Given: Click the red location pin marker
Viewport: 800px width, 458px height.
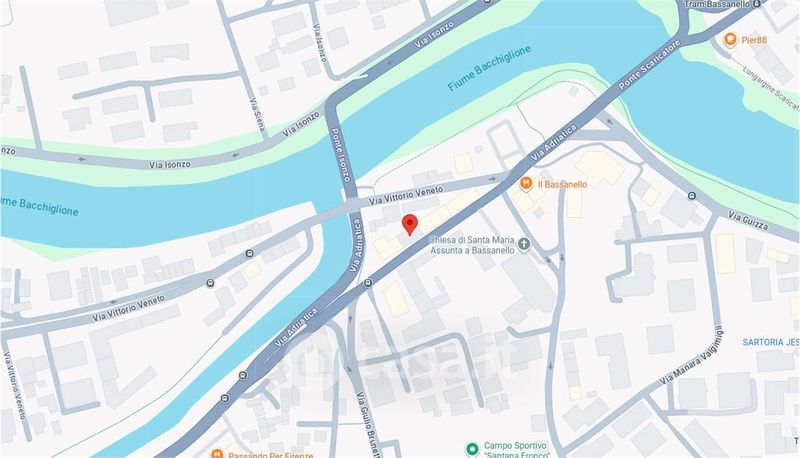Looking at the screenshot, I should tap(410, 225).
